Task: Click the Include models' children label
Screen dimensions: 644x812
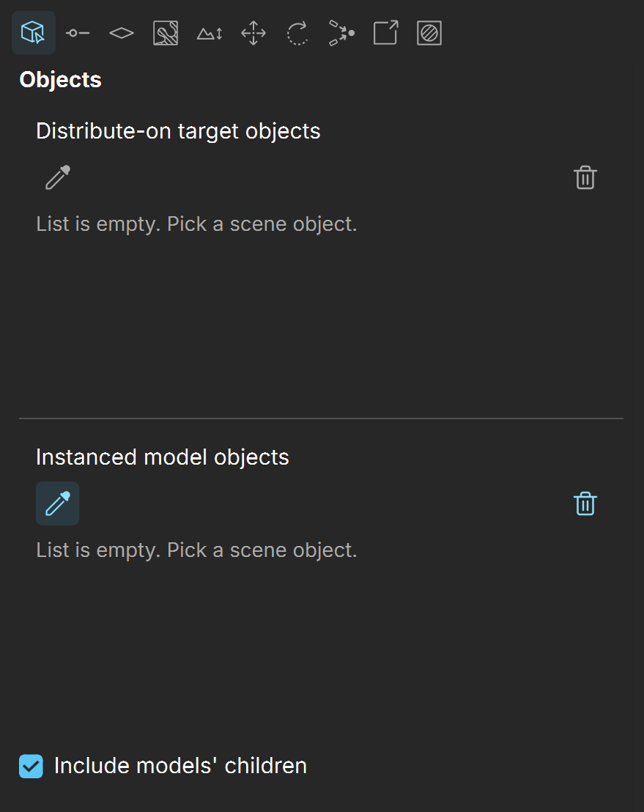Action: [180, 766]
